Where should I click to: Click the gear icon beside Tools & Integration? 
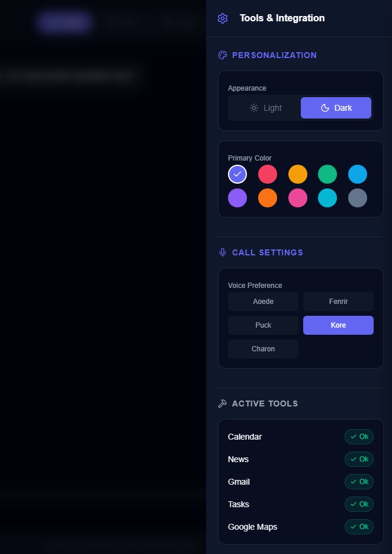pyautogui.click(x=223, y=18)
